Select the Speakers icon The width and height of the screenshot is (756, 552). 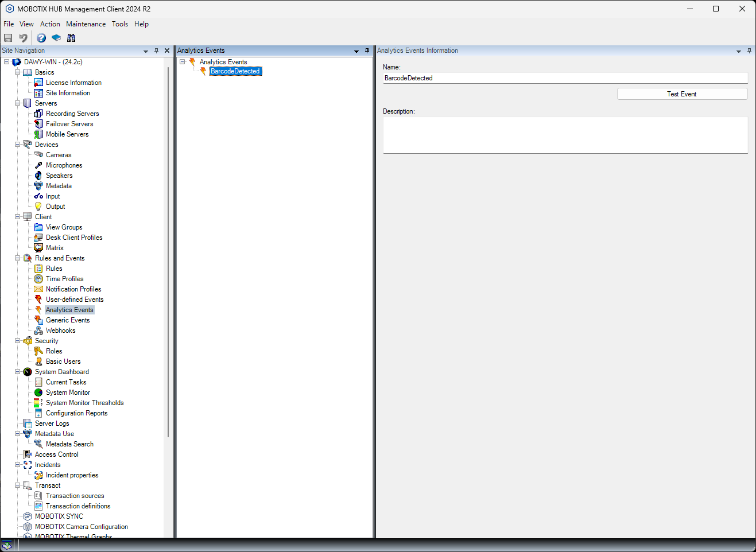point(38,176)
